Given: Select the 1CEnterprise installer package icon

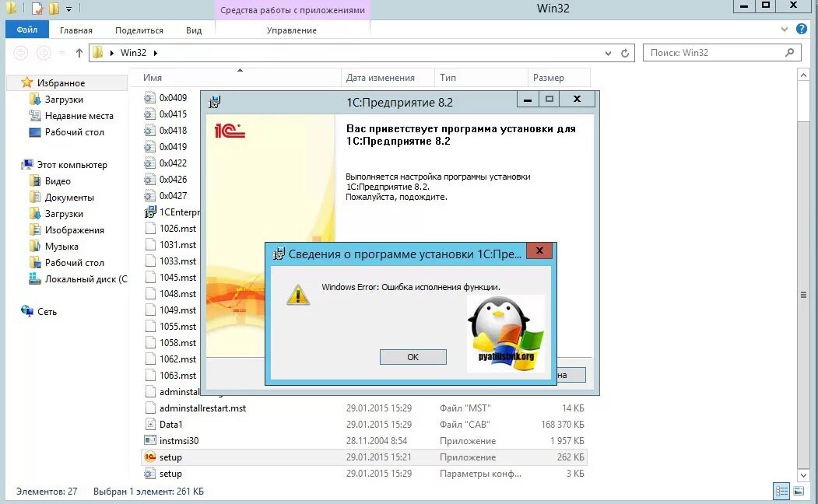Looking at the screenshot, I should tap(149, 212).
